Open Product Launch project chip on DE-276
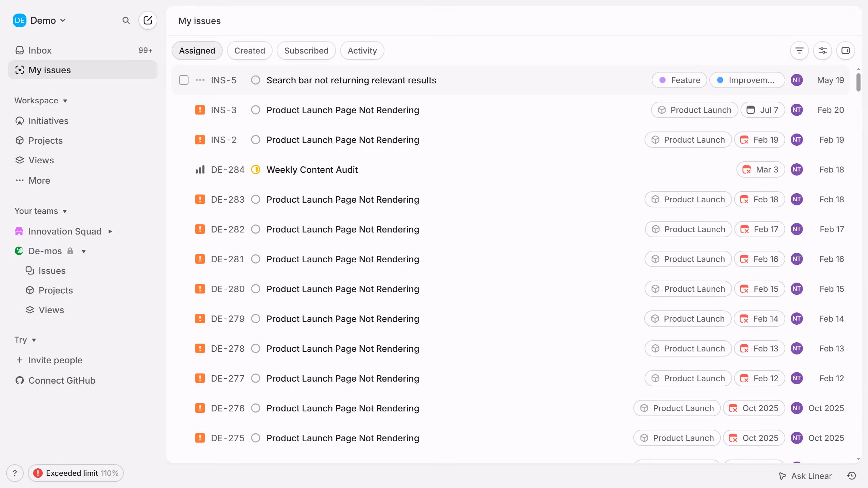This screenshot has height=488, width=868. [x=677, y=408]
